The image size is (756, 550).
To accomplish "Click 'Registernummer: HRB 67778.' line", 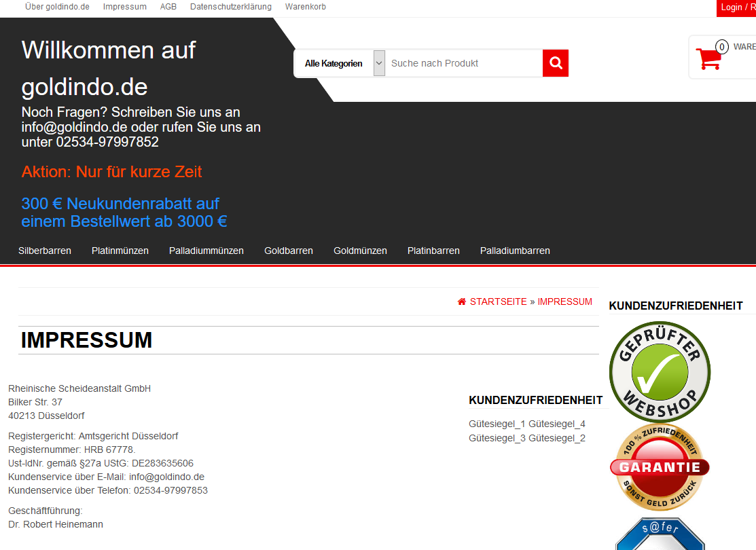I will [x=72, y=450].
